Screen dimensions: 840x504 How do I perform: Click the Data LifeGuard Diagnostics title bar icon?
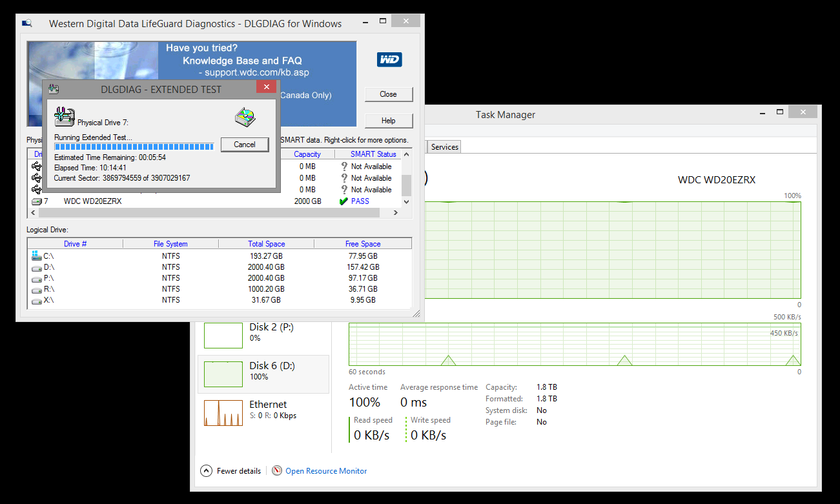point(27,23)
